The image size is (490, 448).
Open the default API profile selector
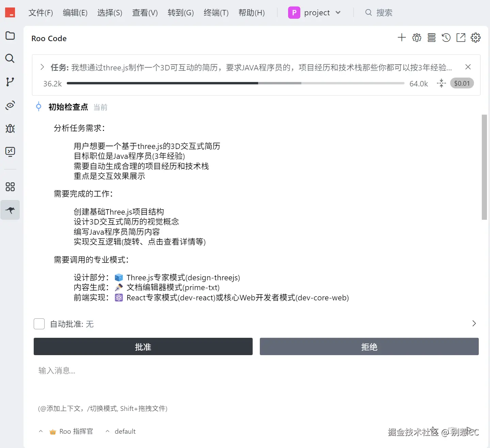121,431
